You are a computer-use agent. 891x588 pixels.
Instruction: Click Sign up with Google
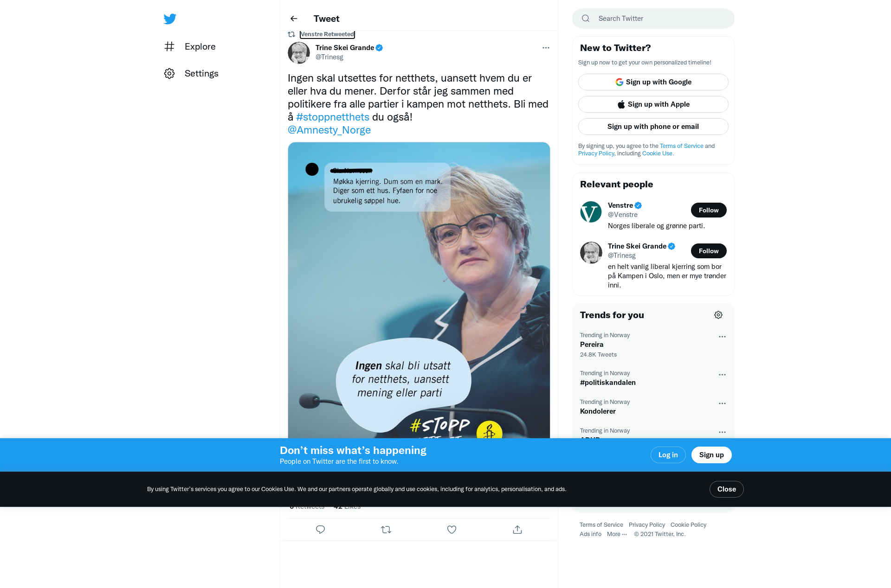(x=653, y=82)
